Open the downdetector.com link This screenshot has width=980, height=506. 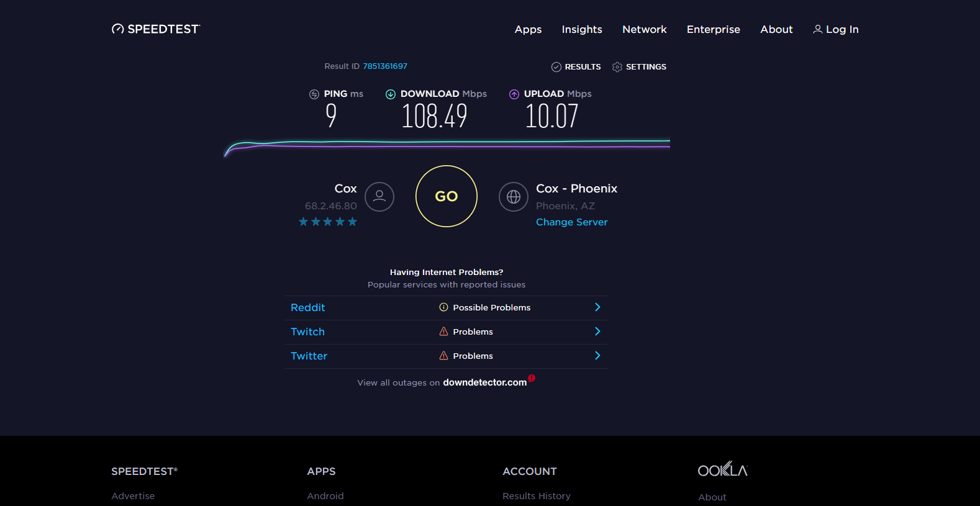click(485, 382)
